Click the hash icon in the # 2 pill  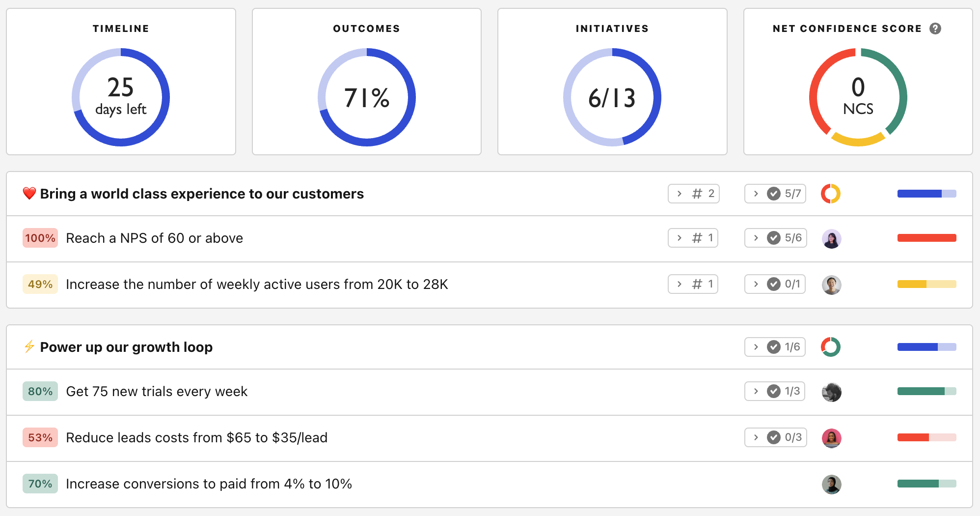pyautogui.click(x=697, y=194)
